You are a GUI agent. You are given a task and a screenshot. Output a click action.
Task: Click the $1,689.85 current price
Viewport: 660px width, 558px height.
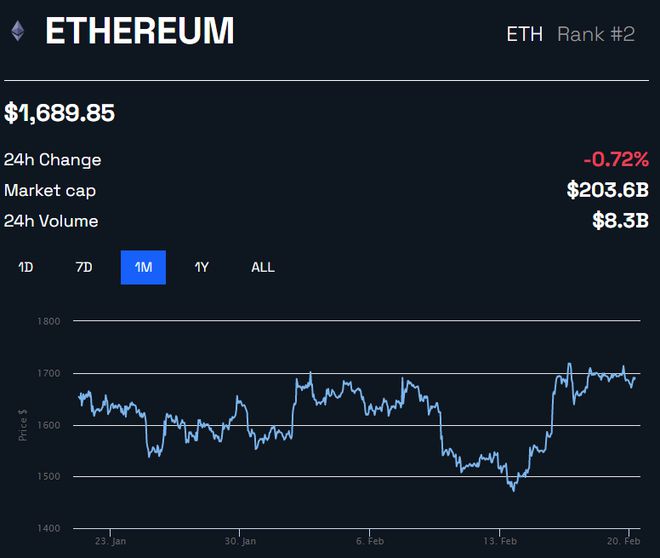pos(60,113)
